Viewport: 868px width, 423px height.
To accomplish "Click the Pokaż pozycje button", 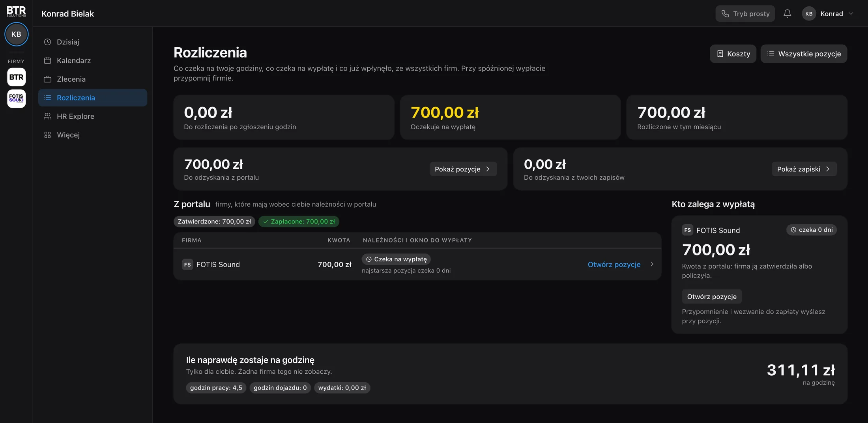I will pyautogui.click(x=463, y=169).
